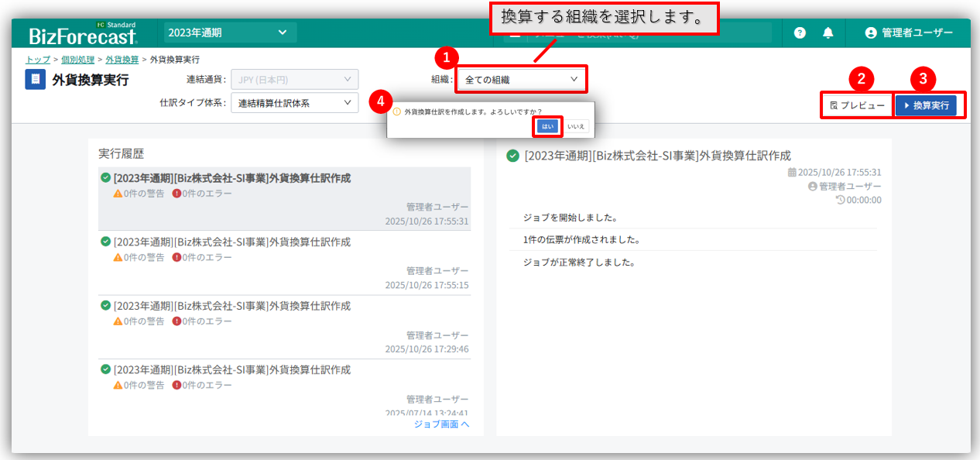Select the 17:55:15 execution history entry
This screenshot has width=980, height=460.
[x=285, y=263]
